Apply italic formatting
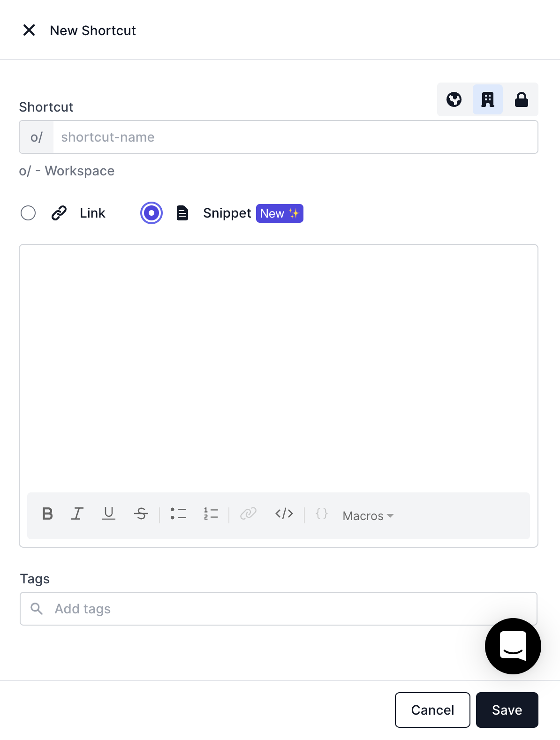 click(77, 514)
